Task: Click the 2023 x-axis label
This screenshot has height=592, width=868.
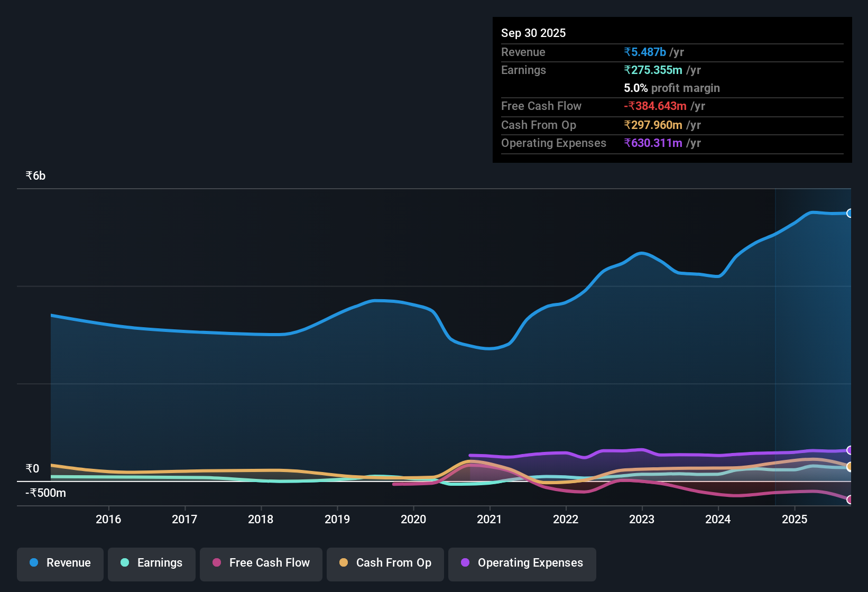Action: point(642,519)
